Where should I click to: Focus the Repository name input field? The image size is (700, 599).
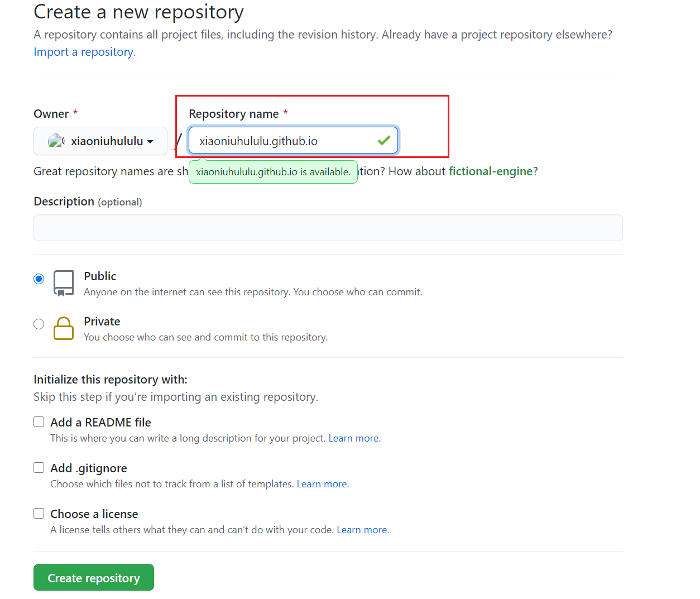click(x=293, y=140)
